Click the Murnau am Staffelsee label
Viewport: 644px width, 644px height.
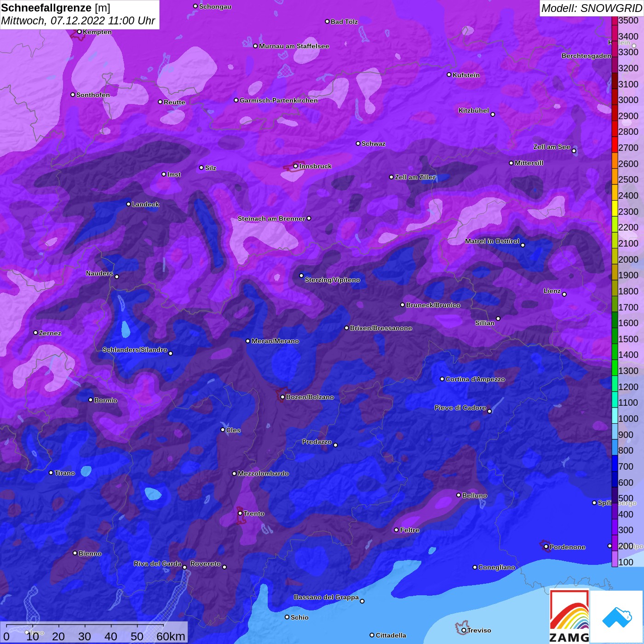click(x=294, y=46)
